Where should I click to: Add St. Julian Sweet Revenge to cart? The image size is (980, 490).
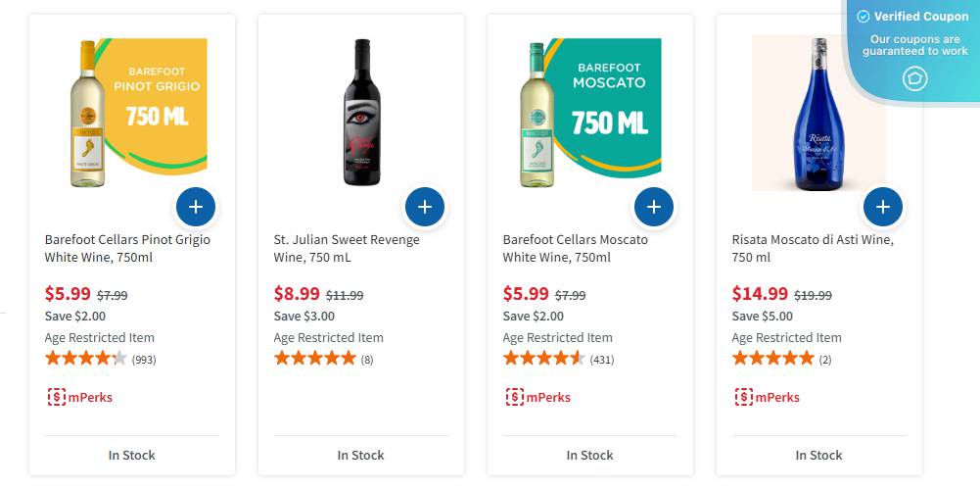pyautogui.click(x=424, y=207)
